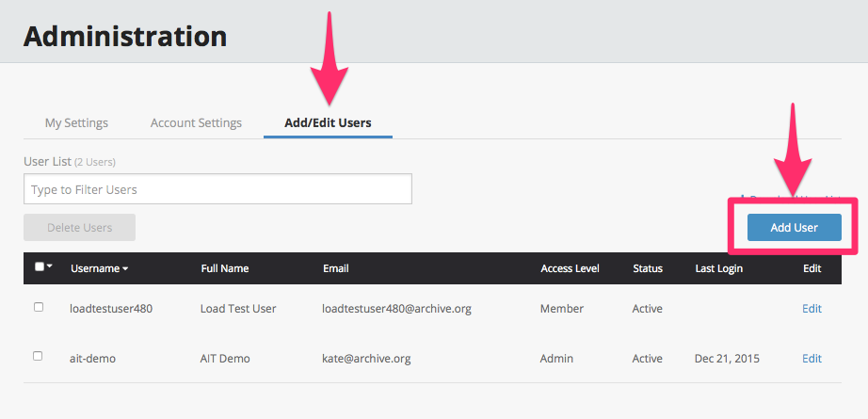Click the Status column header
Image resolution: width=868 pixels, height=419 pixels.
point(648,268)
